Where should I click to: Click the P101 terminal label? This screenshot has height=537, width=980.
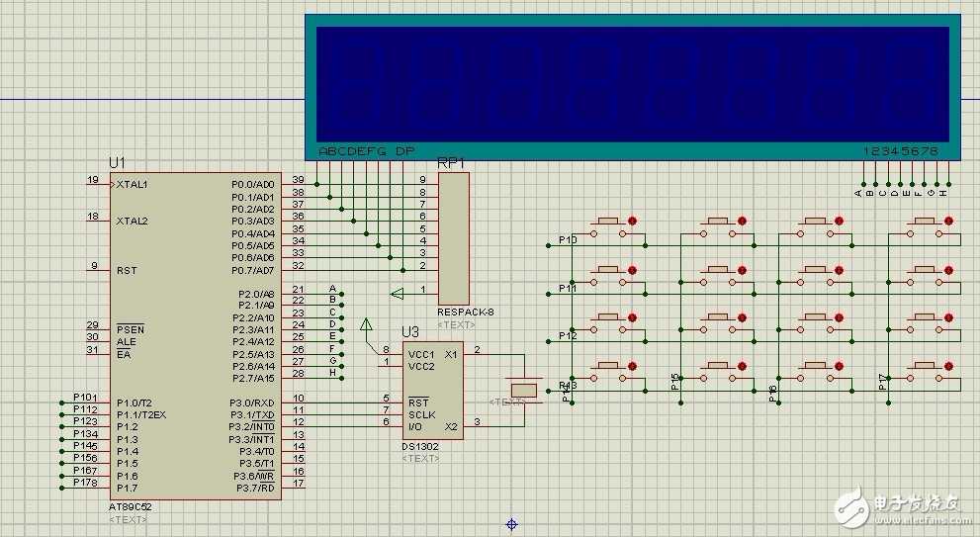(86, 398)
